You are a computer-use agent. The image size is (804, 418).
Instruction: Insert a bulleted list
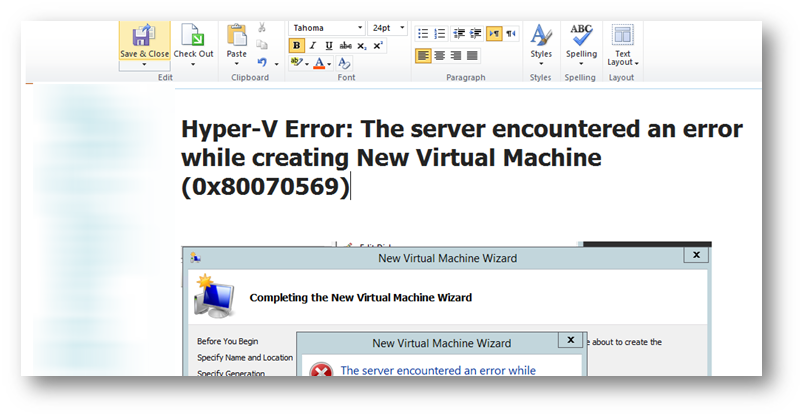coord(423,34)
